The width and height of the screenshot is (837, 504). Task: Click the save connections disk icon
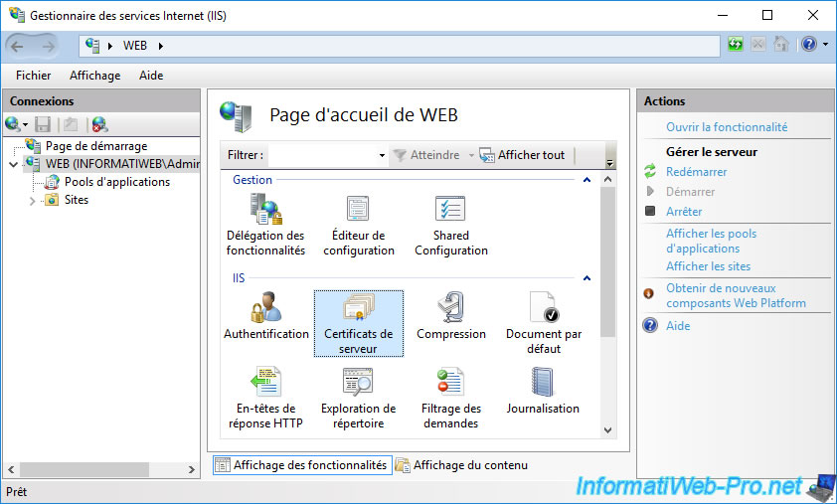43,124
